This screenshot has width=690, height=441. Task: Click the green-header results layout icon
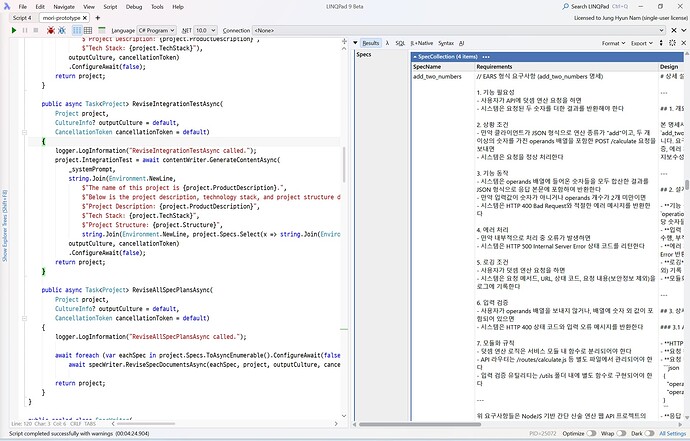coord(102,30)
